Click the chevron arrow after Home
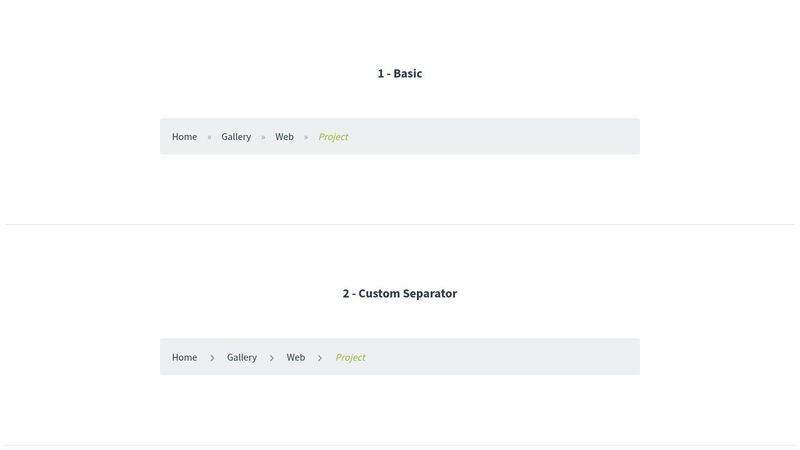Screen dimensions: 800x450 tap(212, 358)
